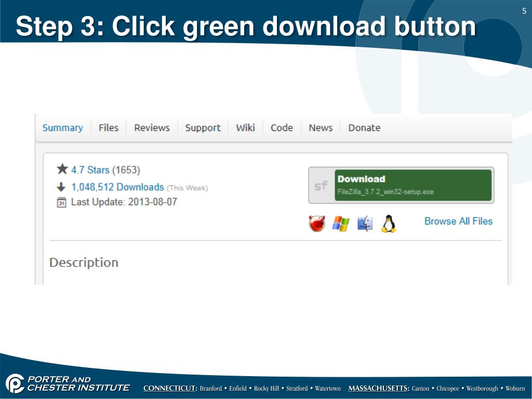Screen dimensions: 532x399
Task: Open the Summary tab
Action: click(x=63, y=128)
